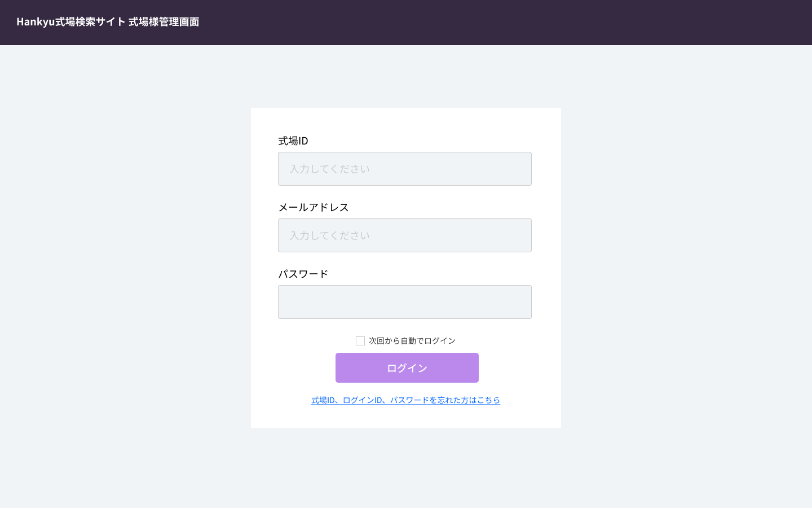Click the メールアドレス field label
This screenshot has height=508, width=812.
pos(314,207)
